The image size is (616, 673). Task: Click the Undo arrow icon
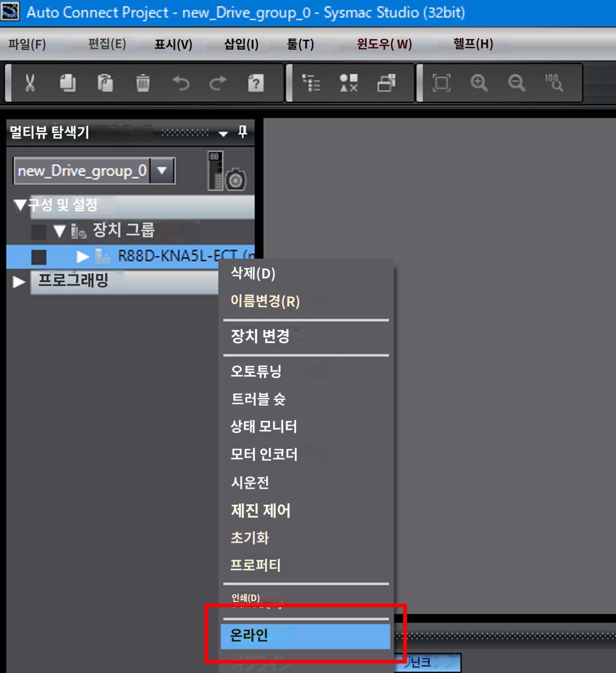[x=181, y=83]
